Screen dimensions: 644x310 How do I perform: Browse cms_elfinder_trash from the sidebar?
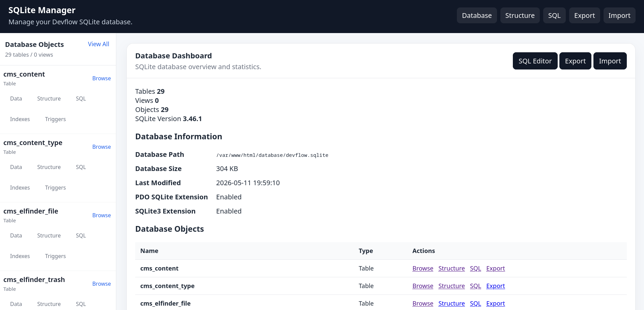pyautogui.click(x=101, y=284)
